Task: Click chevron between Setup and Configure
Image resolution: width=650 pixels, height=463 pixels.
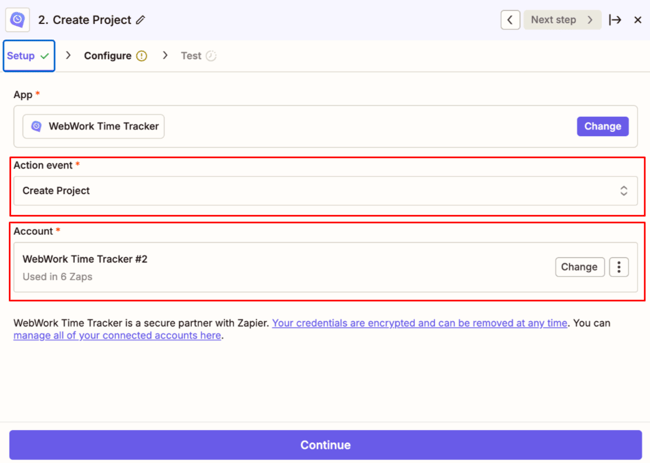Action: [x=68, y=55]
